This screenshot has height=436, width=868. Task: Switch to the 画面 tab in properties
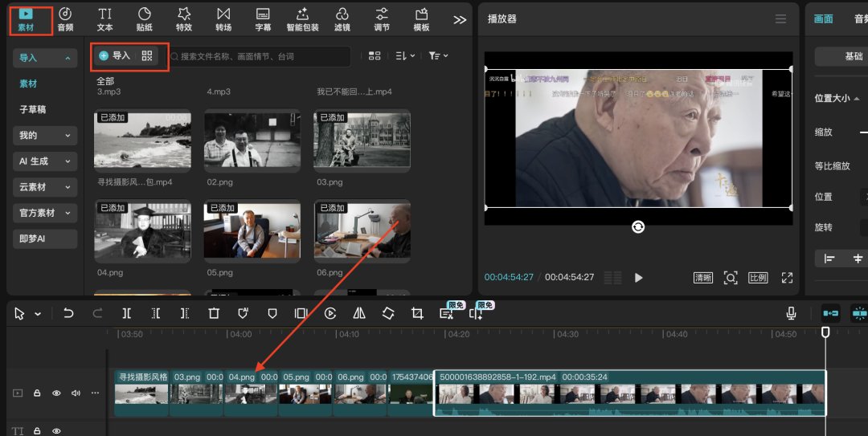tap(824, 18)
